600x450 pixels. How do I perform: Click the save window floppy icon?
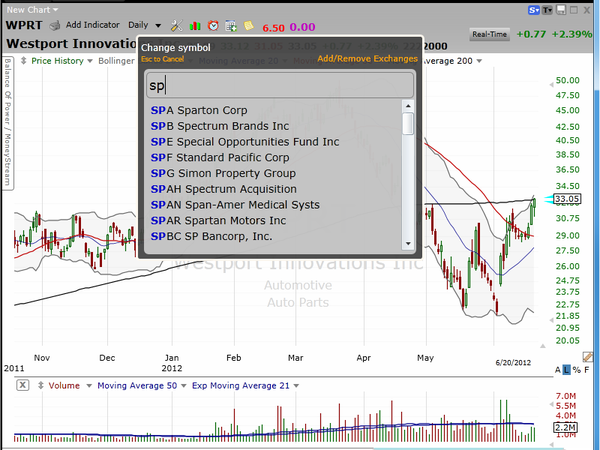point(561,10)
